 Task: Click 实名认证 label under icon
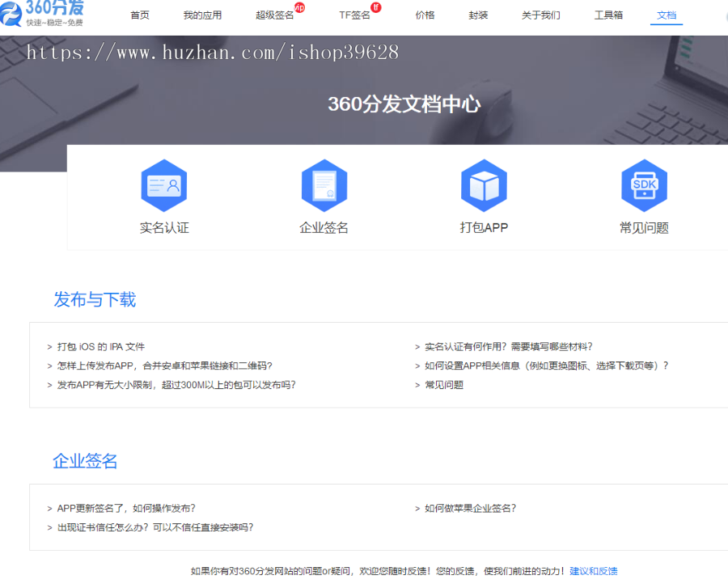click(164, 228)
